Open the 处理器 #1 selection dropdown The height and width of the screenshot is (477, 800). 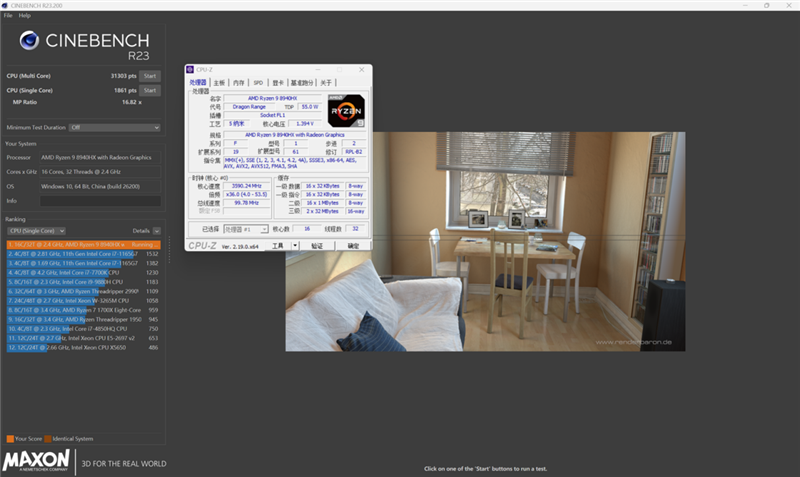tap(246, 229)
